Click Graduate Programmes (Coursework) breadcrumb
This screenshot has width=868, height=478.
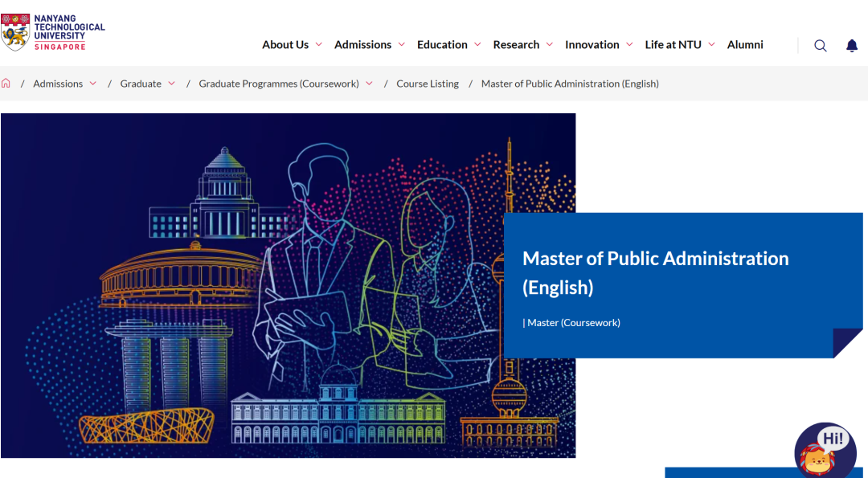pos(279,84)
